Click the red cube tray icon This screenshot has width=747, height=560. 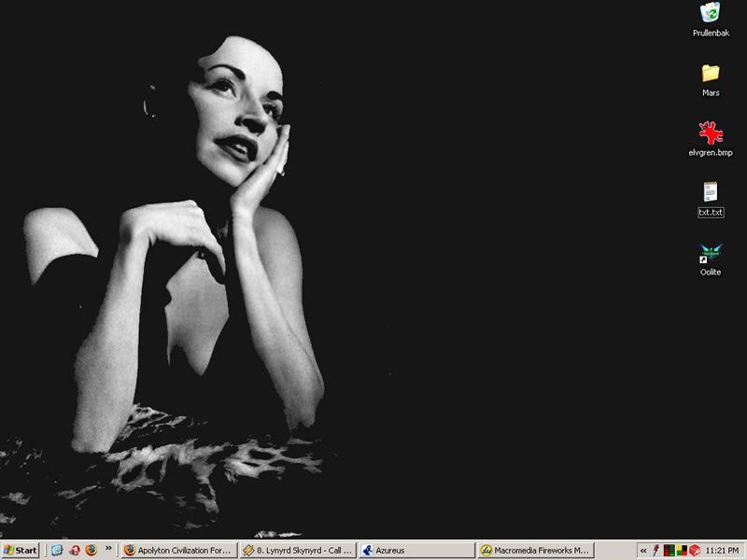(x=695, y=551)
